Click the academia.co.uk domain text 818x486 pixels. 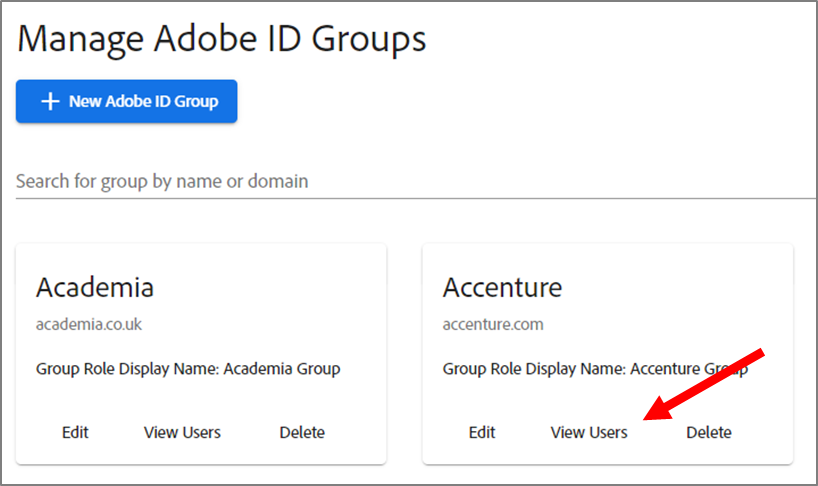click(89, 324)
